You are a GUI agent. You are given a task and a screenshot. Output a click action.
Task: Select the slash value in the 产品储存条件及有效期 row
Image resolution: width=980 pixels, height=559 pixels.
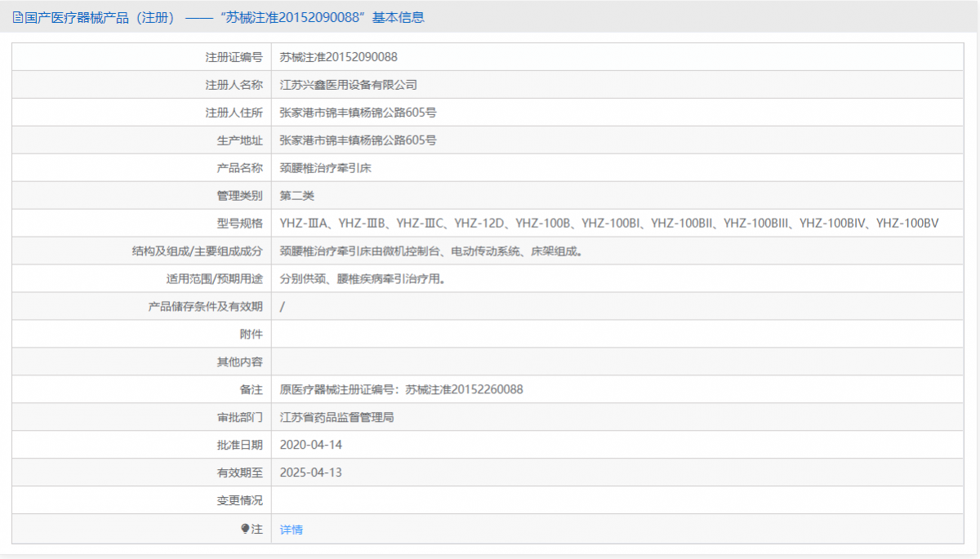pos(283,307)
